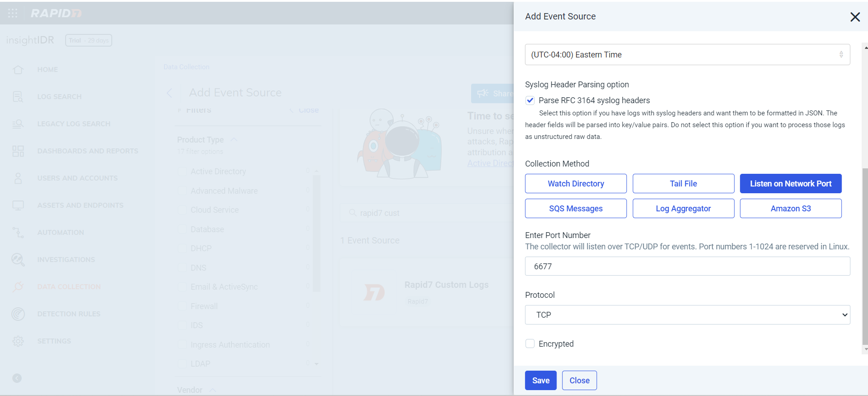Screen dimensions: 868x396
Task: Open the Eastern Time timezone dropdown
Action: pos(687,55)
